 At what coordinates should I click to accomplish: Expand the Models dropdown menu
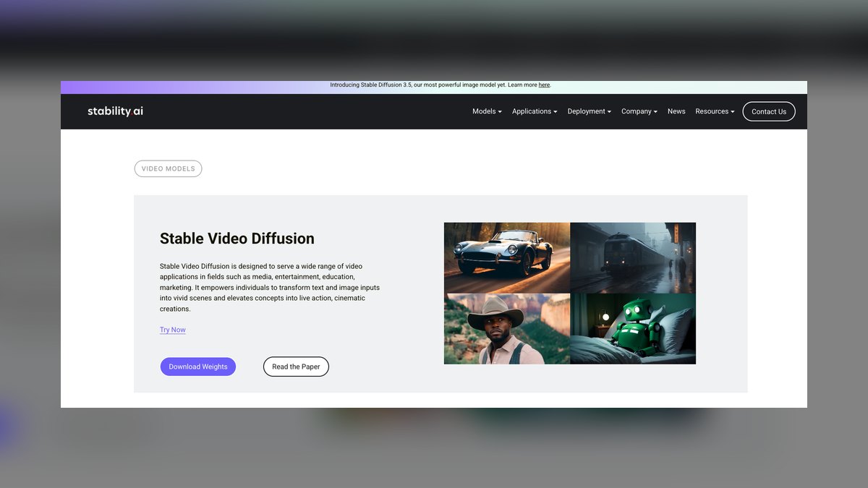tap(487, 111)
